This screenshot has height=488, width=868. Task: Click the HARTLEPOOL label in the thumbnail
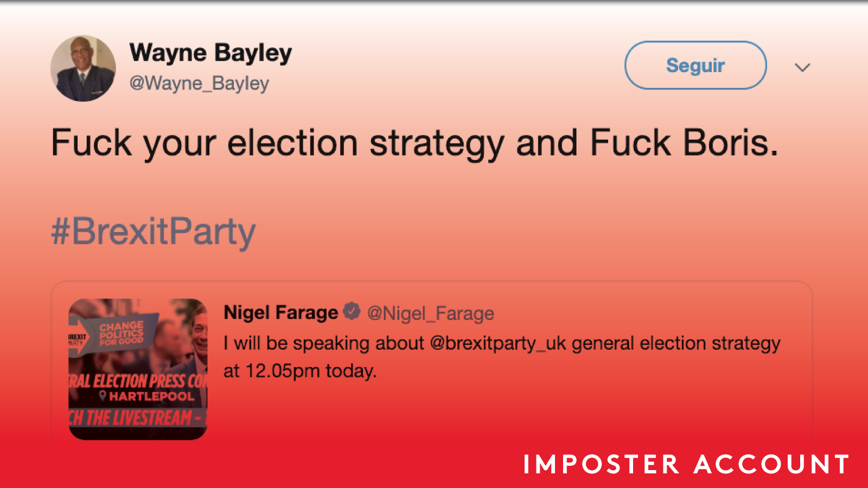(x=151, y=396)
